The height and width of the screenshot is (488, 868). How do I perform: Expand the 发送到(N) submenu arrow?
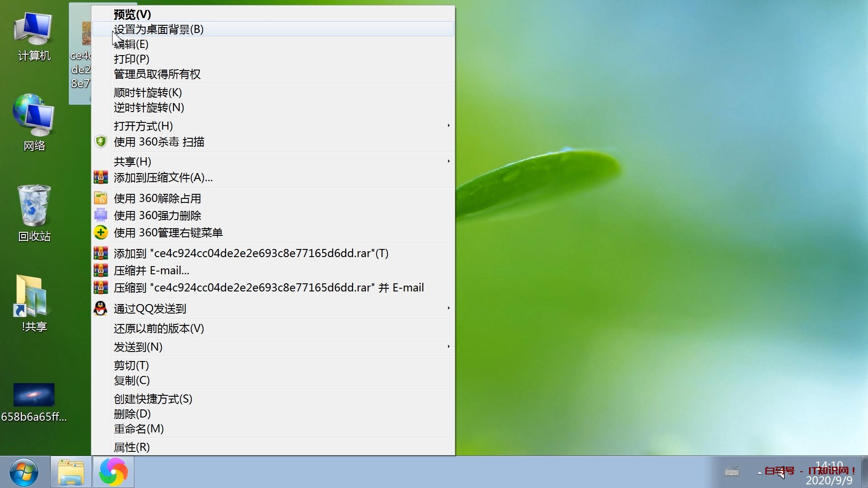pyautogui.click(x=448, y=347)
